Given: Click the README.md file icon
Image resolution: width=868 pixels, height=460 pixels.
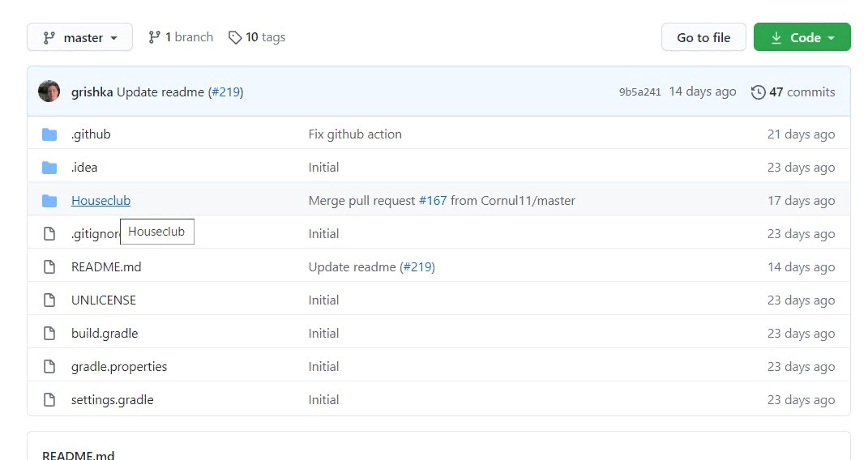Looking at the screenshot, I should tap(49, 267).
